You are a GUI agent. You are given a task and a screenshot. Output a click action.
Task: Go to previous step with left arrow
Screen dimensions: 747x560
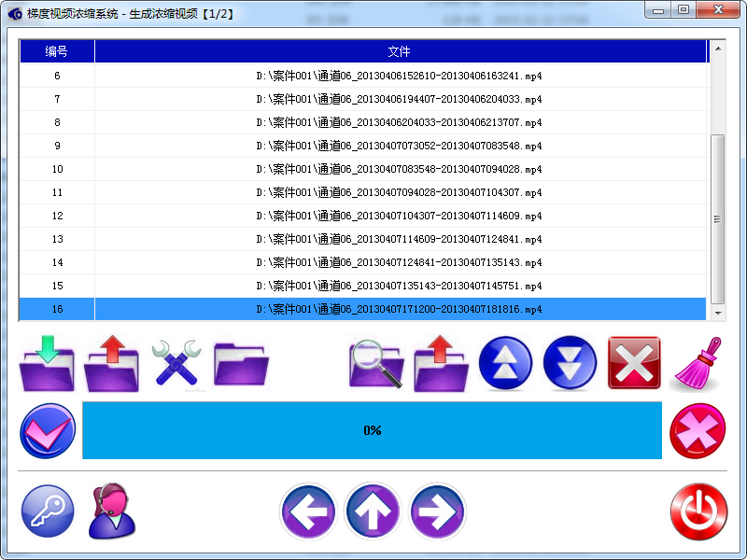coord(308,511)
